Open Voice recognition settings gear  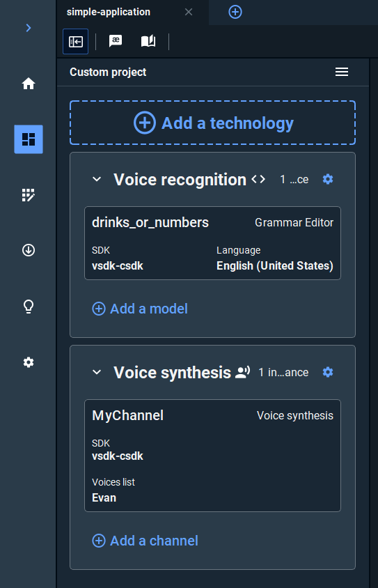[x=328, y=179]
